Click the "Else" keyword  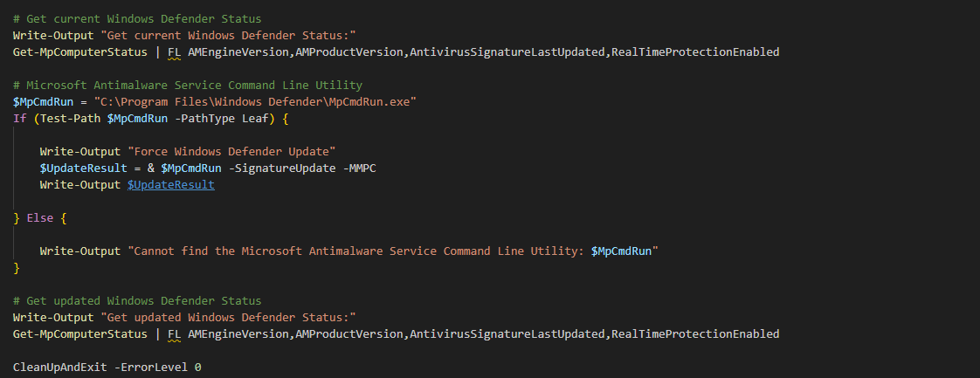pos(40,218)
